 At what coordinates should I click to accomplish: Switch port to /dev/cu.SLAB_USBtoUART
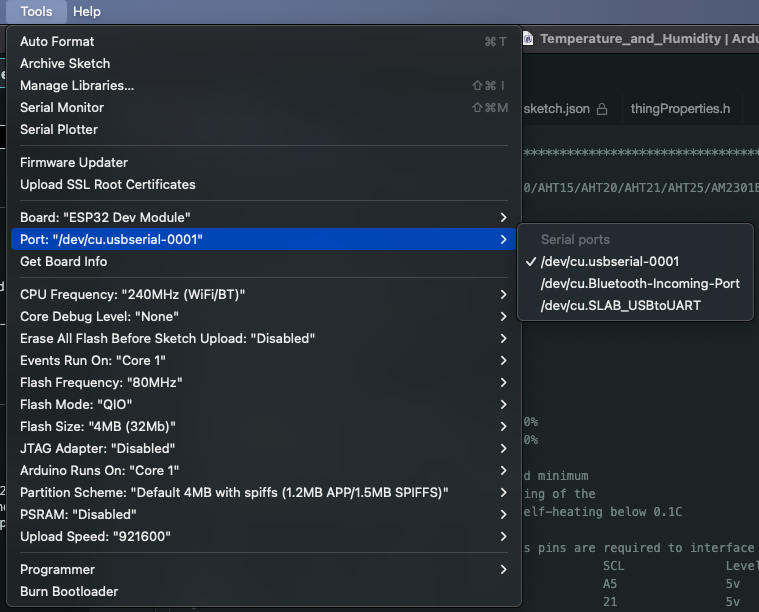tap(620, 305)
